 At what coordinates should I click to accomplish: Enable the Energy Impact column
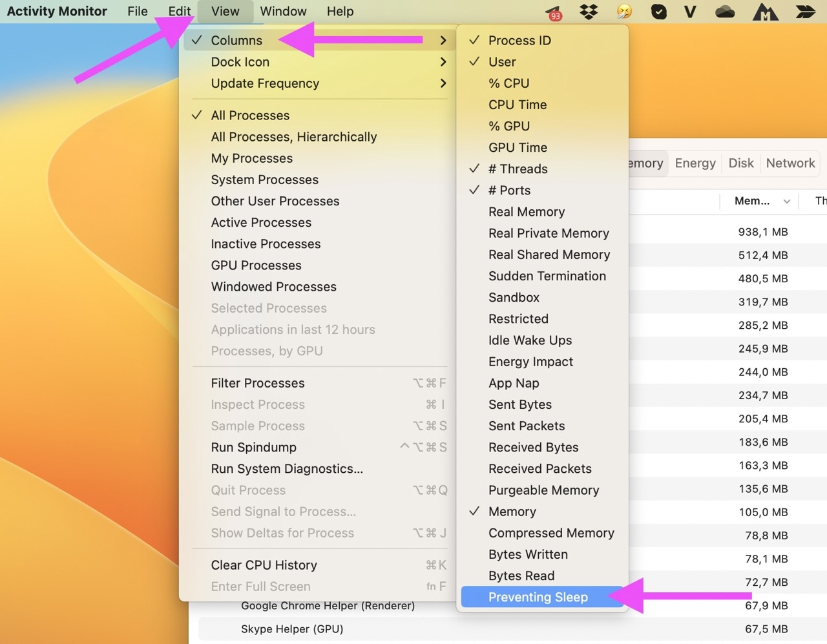(543, 361)
